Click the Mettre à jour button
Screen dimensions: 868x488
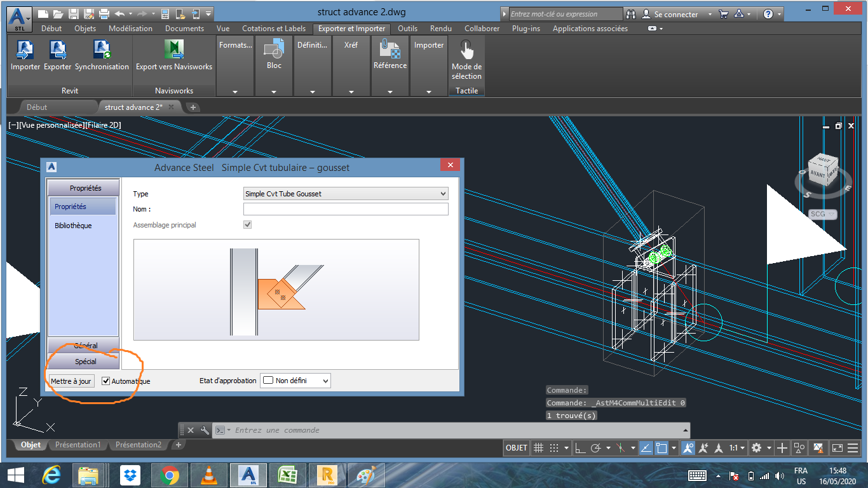coord(71,381)
